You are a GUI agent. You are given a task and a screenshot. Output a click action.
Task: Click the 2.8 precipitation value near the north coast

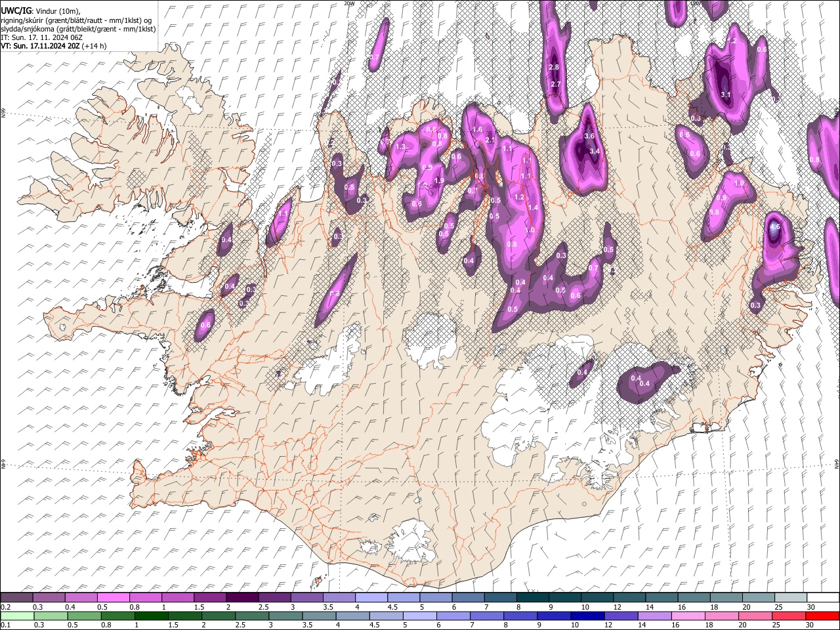pos(553,68)
